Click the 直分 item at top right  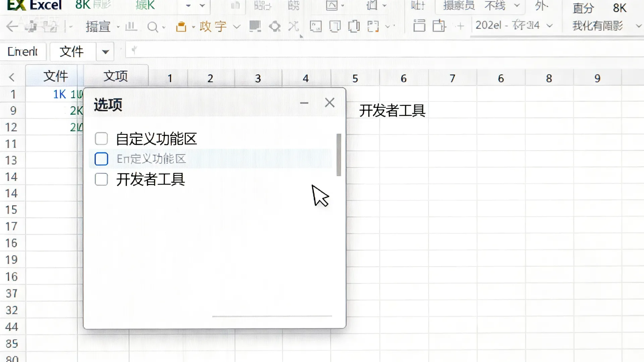(583, 8)
